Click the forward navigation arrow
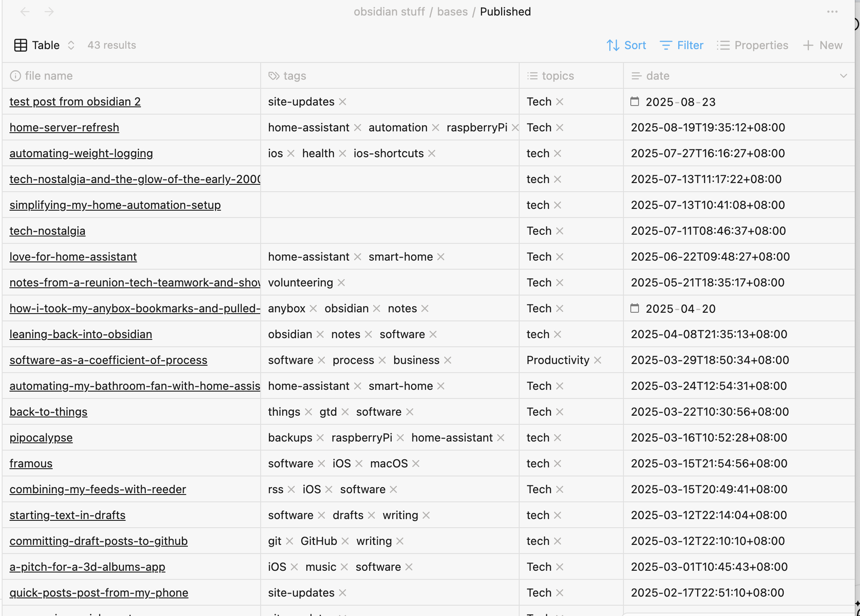The image size is (860, 616). click(x=49, y=12)
